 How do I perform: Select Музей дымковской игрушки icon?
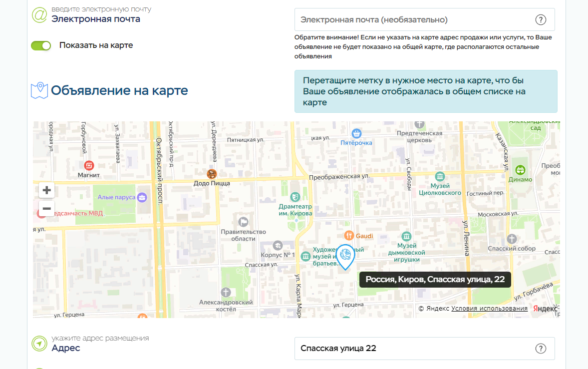pyautogui.click(x=406, y=236)
